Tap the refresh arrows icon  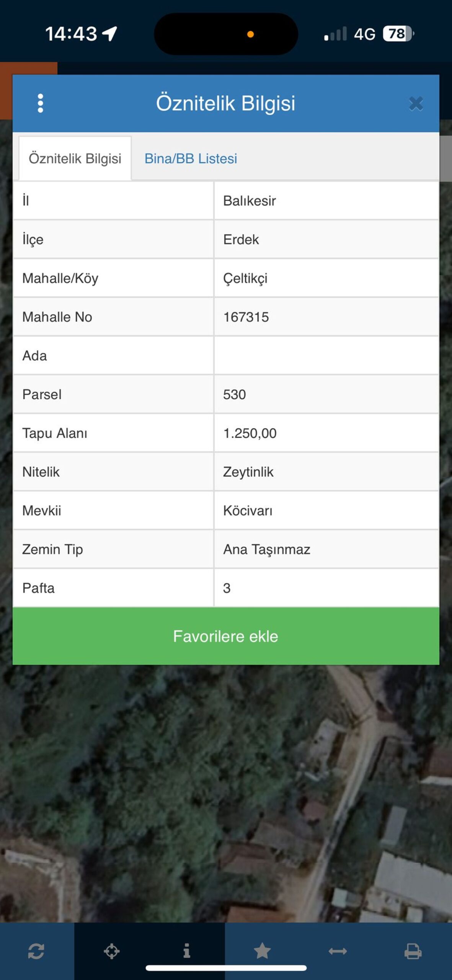(x=36, y=951)
